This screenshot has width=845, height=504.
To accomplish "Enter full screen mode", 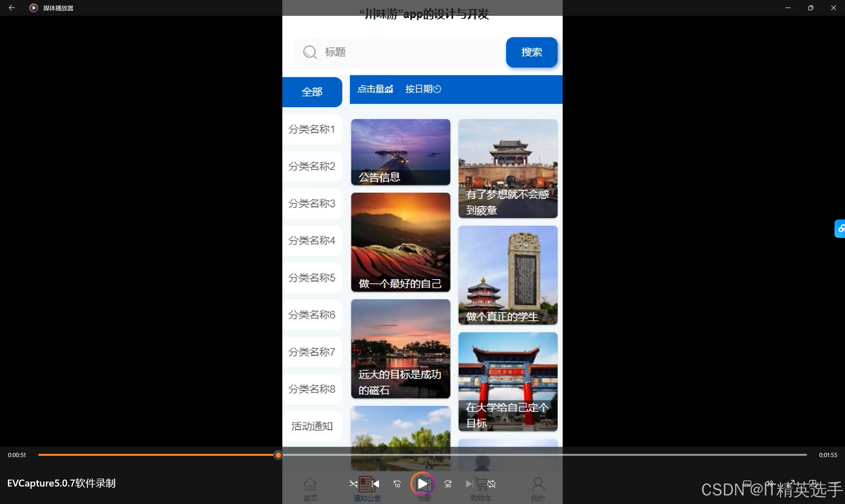I will click(791, 483).
